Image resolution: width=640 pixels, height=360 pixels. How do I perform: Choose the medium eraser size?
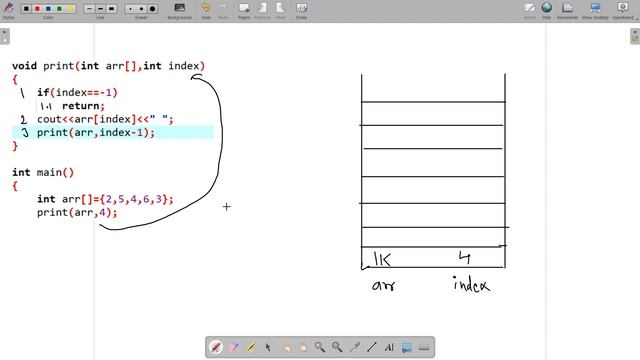[x=141, y=9]
